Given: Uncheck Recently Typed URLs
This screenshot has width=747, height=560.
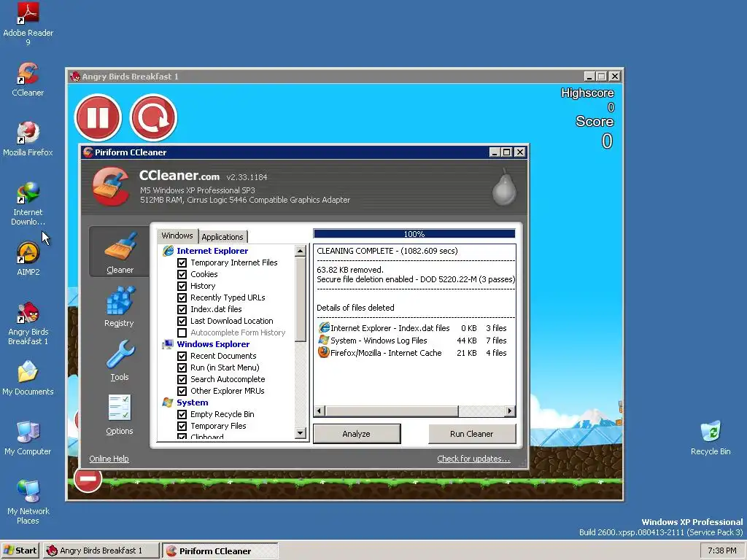Looking at the screenshot, I should (182, 297).
